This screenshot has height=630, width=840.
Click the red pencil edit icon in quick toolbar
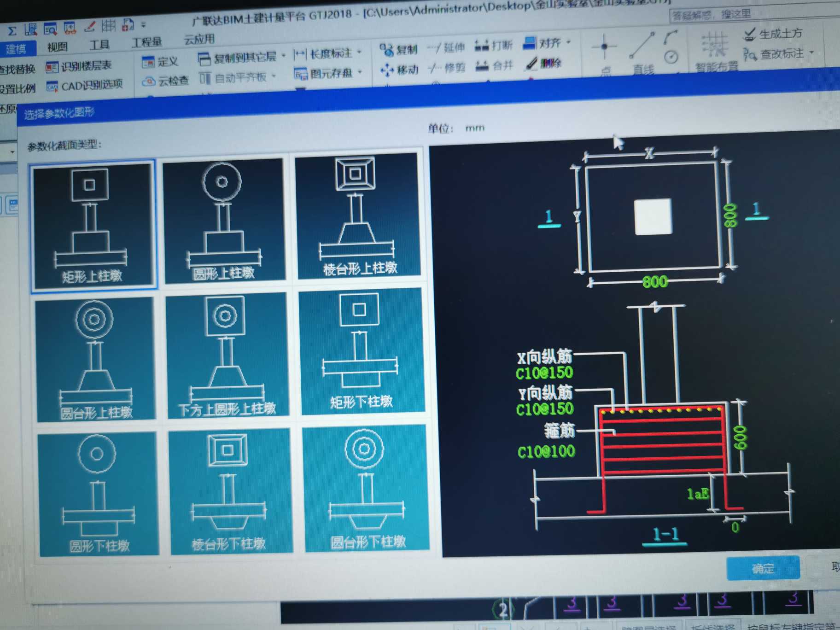coord(89,27)
